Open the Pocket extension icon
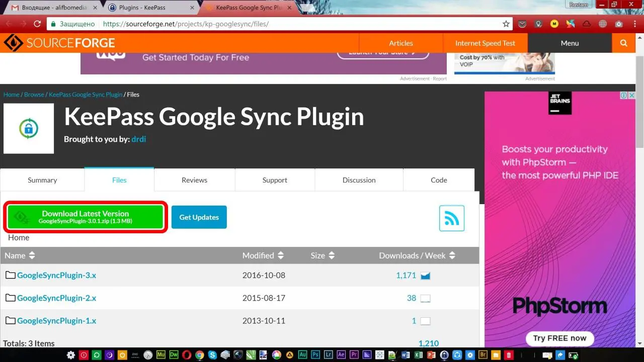The width and height of the screenshot is (644, 362). 523,24
